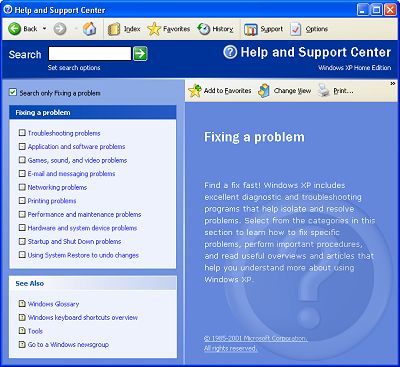Viewport: 400px width, 367px height.
Task: Expand icon beside Troubleshooting problems
Action: [22, 133]
